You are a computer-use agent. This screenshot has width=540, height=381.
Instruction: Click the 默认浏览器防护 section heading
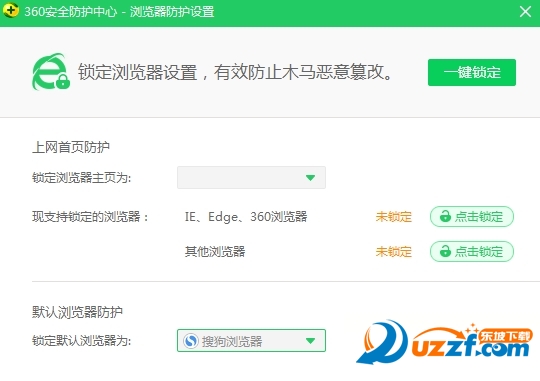pyautogui.click(x=77, y=312)
